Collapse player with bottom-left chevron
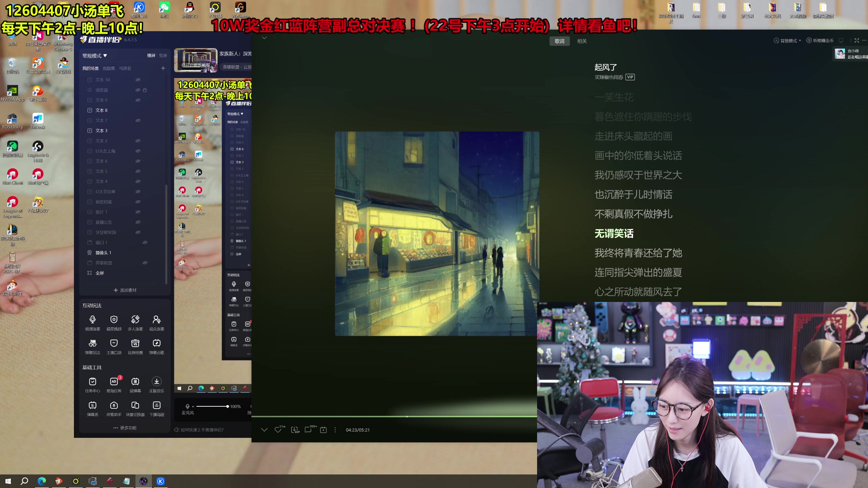868x488 pixels. point(264,430)
